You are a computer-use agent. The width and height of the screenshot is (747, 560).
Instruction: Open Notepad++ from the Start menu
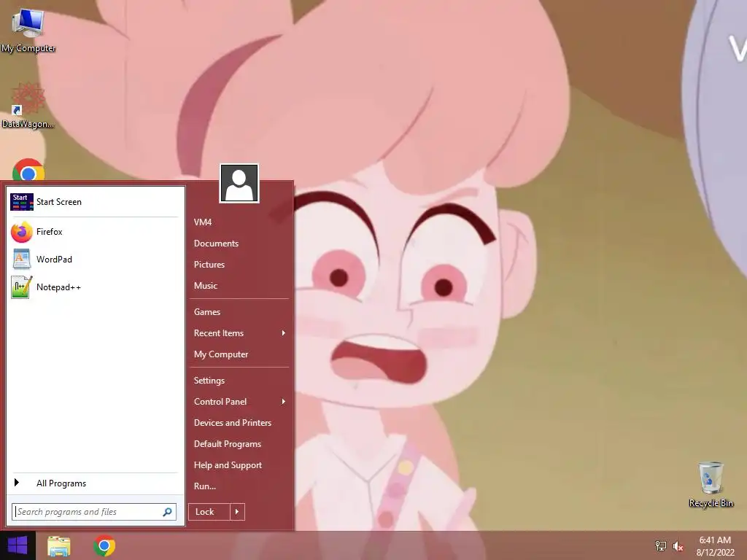[x=94, y=287]
